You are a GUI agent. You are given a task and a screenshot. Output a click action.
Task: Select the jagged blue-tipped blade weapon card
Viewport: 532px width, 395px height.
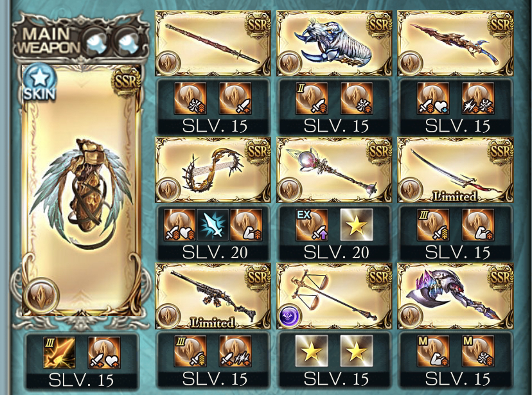click(456, 43)
